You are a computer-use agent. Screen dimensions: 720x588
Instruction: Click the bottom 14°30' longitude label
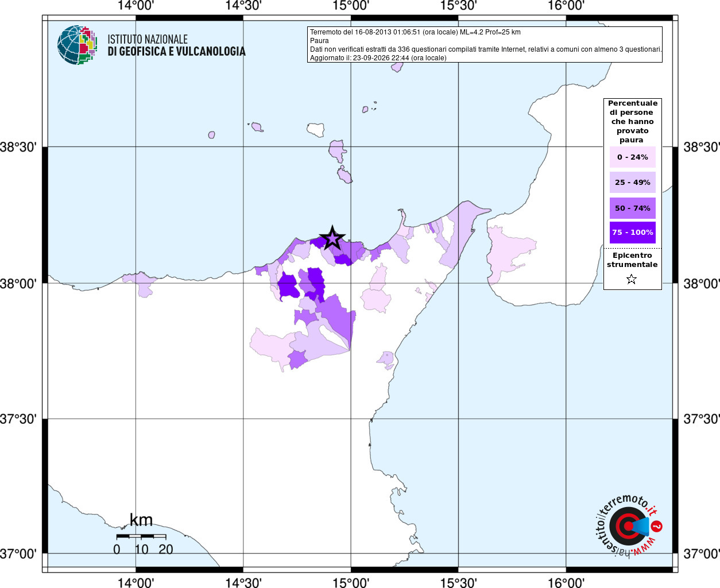pos(243,582)
